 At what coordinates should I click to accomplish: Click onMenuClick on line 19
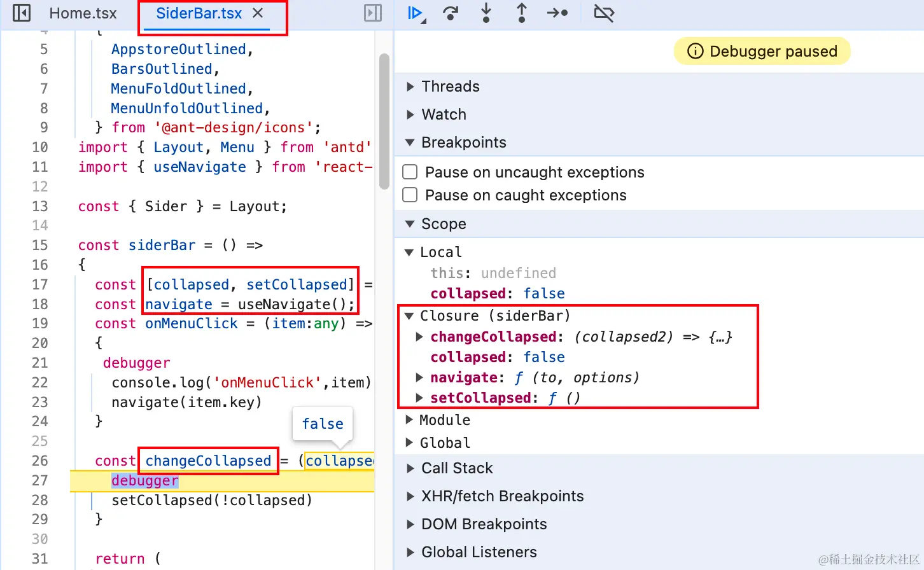coord(192,323)
